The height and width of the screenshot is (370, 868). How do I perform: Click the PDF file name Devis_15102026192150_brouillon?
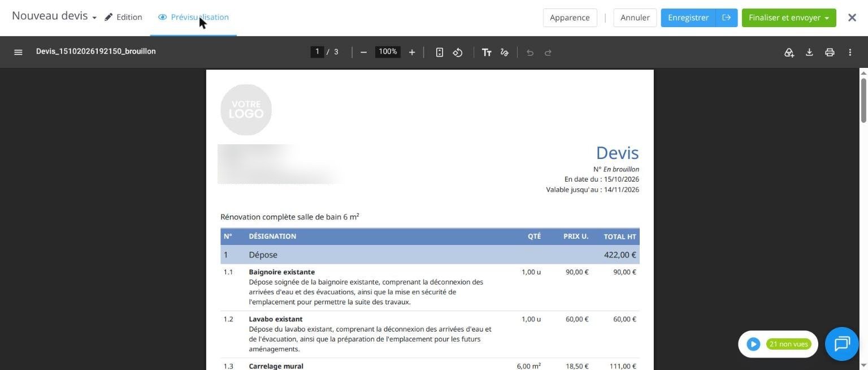click(96, 51)
